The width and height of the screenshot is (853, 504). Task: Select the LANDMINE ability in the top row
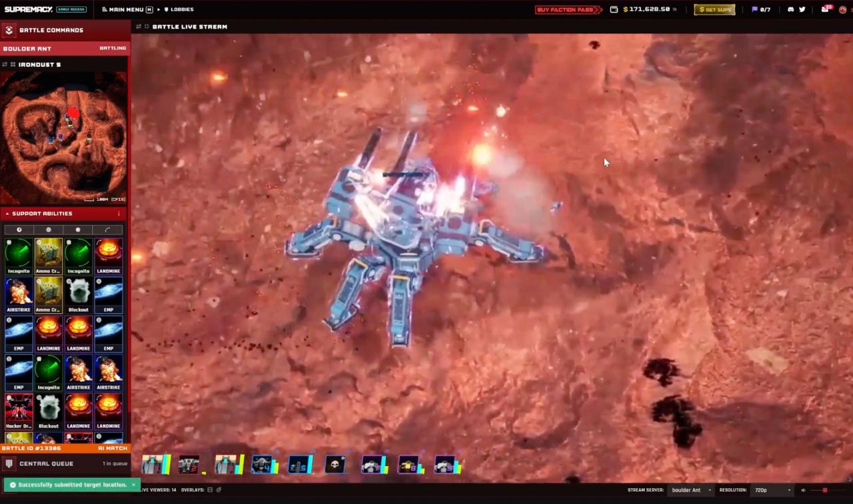(x=108, y=257)
